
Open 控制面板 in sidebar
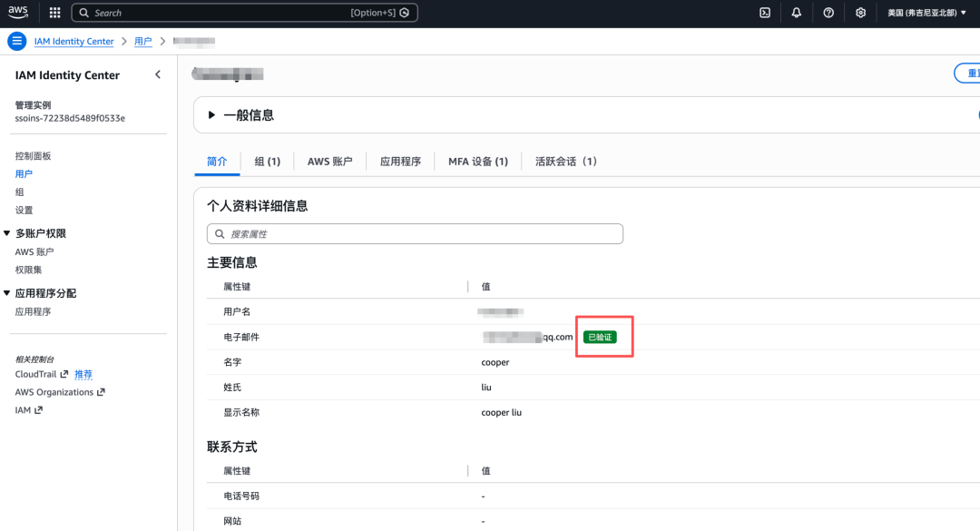[x=34, y=156]
